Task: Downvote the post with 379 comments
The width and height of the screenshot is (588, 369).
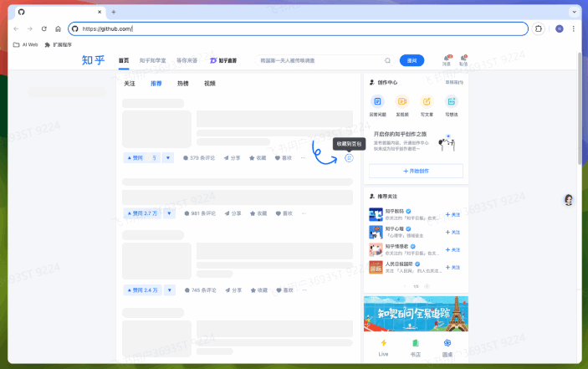Action: 168,158
